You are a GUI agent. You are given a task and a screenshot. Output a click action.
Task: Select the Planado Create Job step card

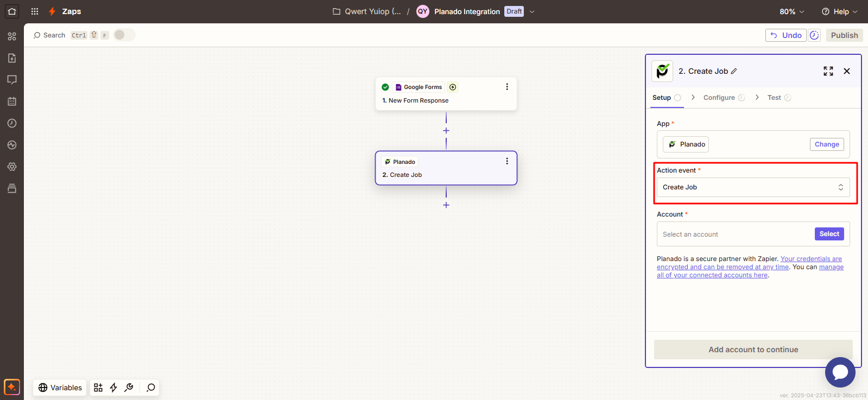[446, 168]
